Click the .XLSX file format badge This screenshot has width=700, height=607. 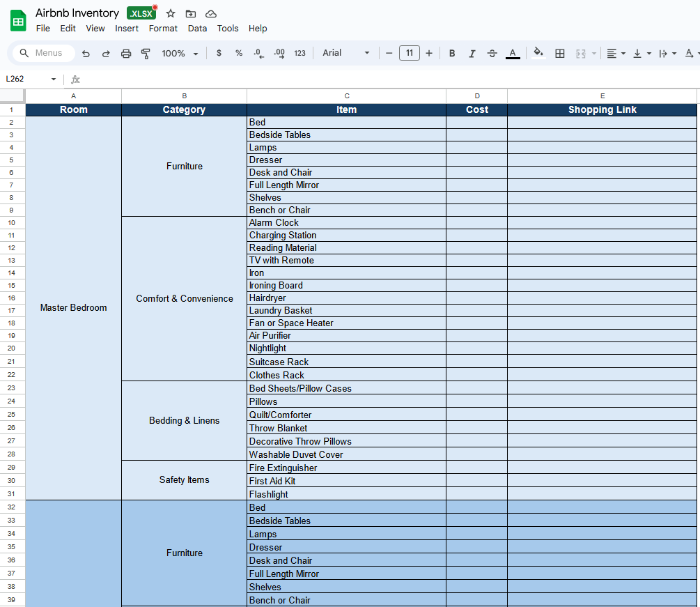point(141,13)
